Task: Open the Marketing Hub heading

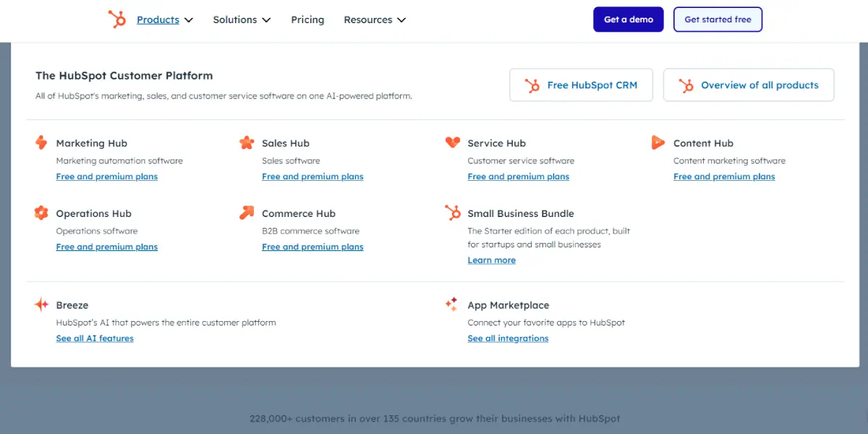Action: [92, 143]
